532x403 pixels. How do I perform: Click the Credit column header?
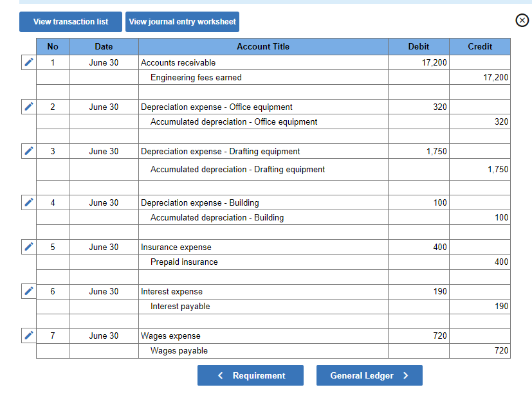pos(479,46)
